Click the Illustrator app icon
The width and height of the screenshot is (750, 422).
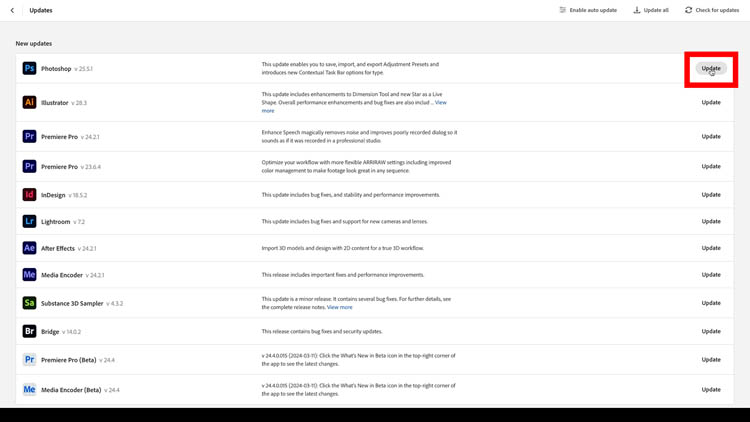29,102
